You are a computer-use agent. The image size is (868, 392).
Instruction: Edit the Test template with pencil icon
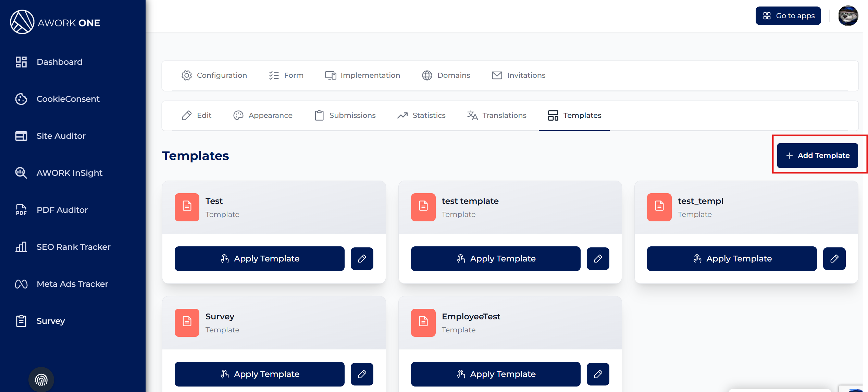(x=362, y=259)
